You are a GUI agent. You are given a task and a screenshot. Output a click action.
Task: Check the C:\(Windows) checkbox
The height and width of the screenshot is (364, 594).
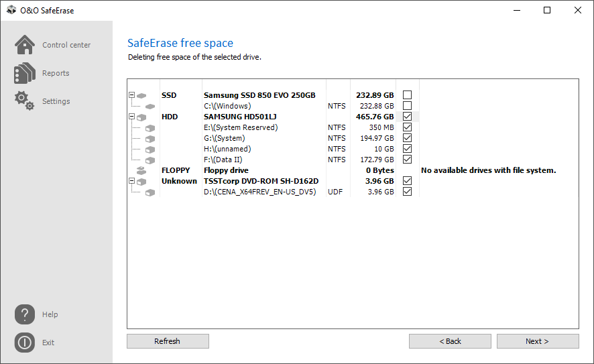click(407, 106)
